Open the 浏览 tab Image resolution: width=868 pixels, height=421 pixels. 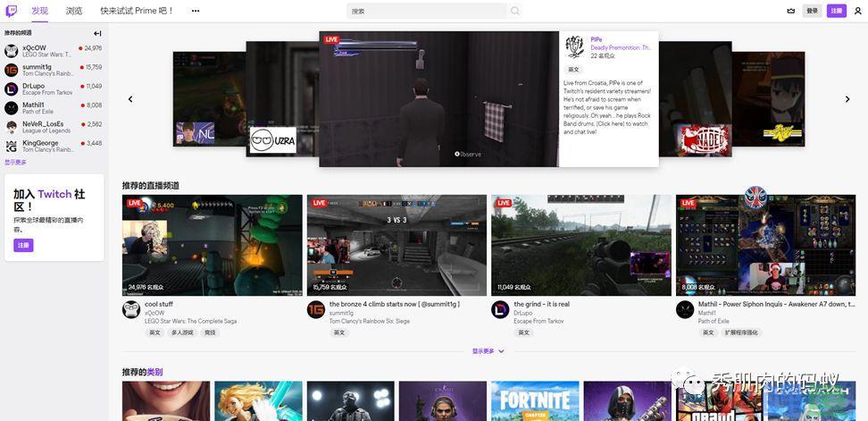(74, 11)
